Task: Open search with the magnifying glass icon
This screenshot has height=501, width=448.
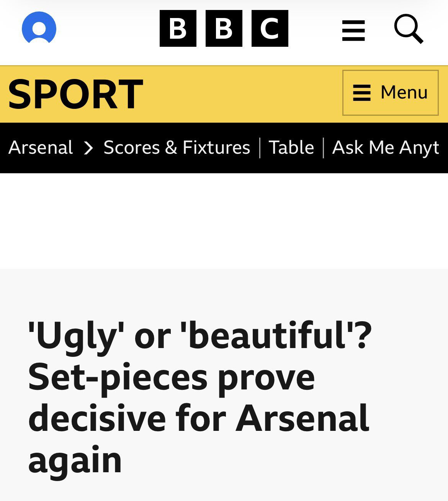Action: pyautogui.click(x=409, y=29)
